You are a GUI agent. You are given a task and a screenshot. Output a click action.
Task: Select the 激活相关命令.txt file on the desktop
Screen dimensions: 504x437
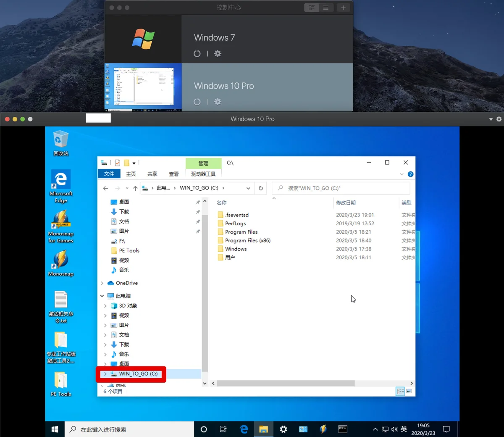61,307
